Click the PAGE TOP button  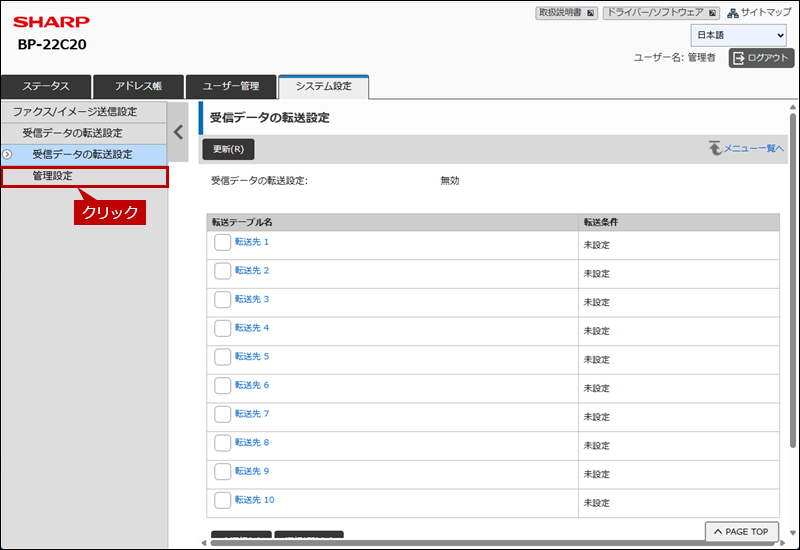(741, 532)
